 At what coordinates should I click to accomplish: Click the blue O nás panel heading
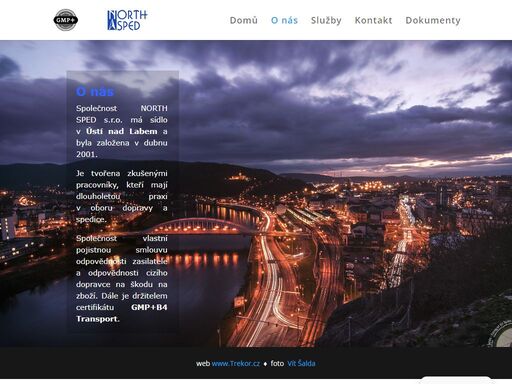[95, 91]
